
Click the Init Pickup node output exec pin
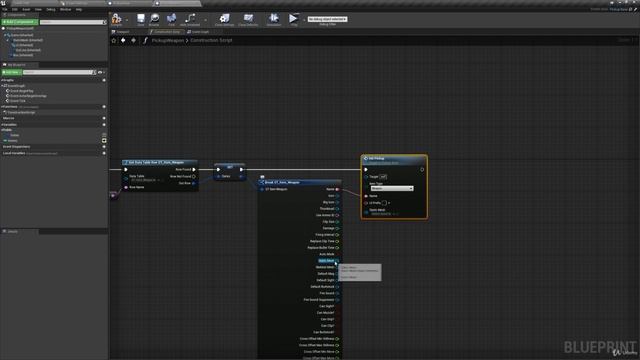click(422, 169)
